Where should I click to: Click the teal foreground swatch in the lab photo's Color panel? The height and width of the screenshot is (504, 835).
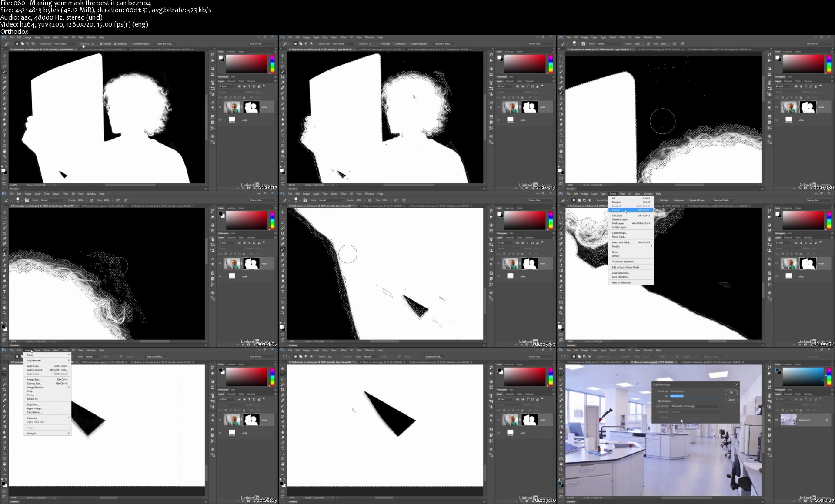click(x=777, y=371)
